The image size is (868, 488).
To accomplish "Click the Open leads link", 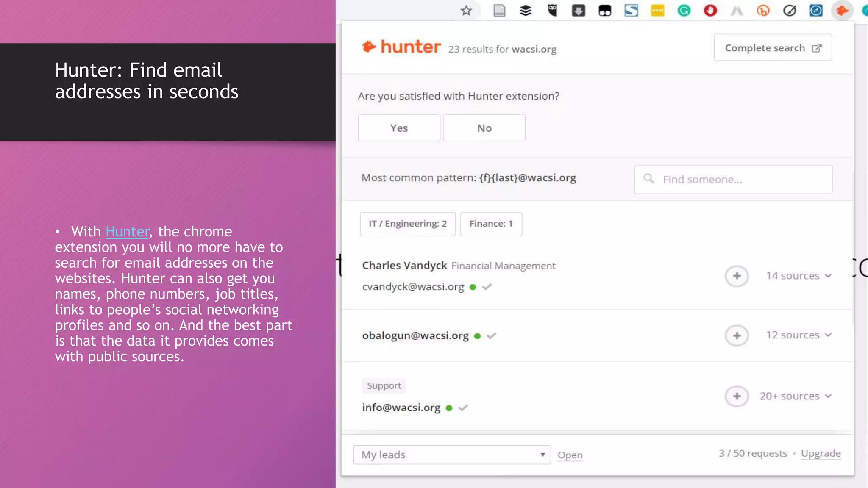I will pos(570,455).
